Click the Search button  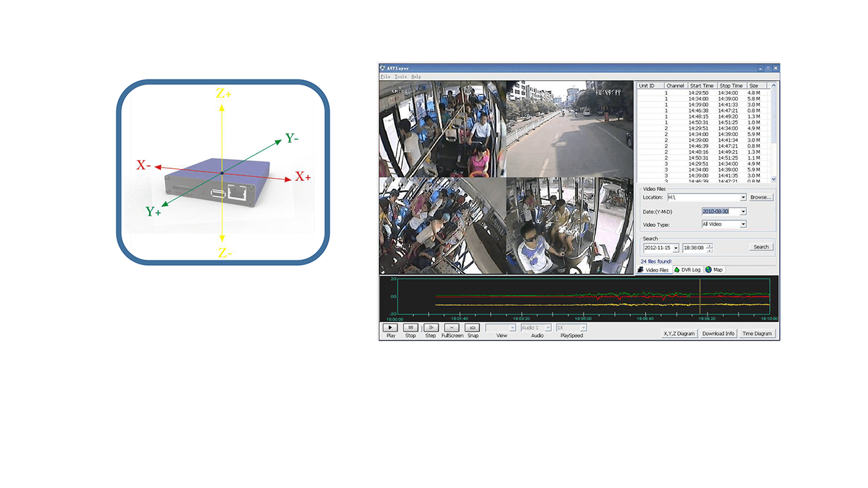tap(761, 247)
